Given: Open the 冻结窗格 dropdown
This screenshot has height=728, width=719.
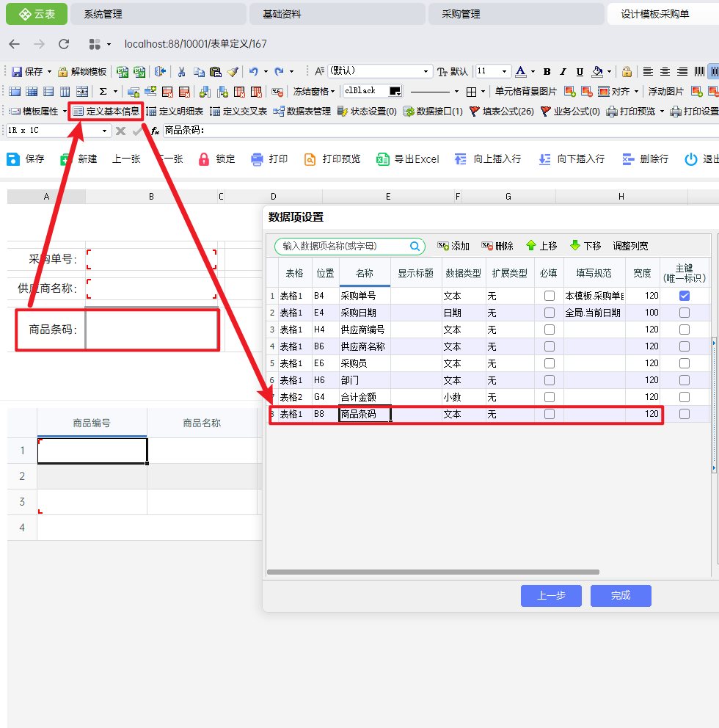Looking at the screenshot, I should [314, 92].
